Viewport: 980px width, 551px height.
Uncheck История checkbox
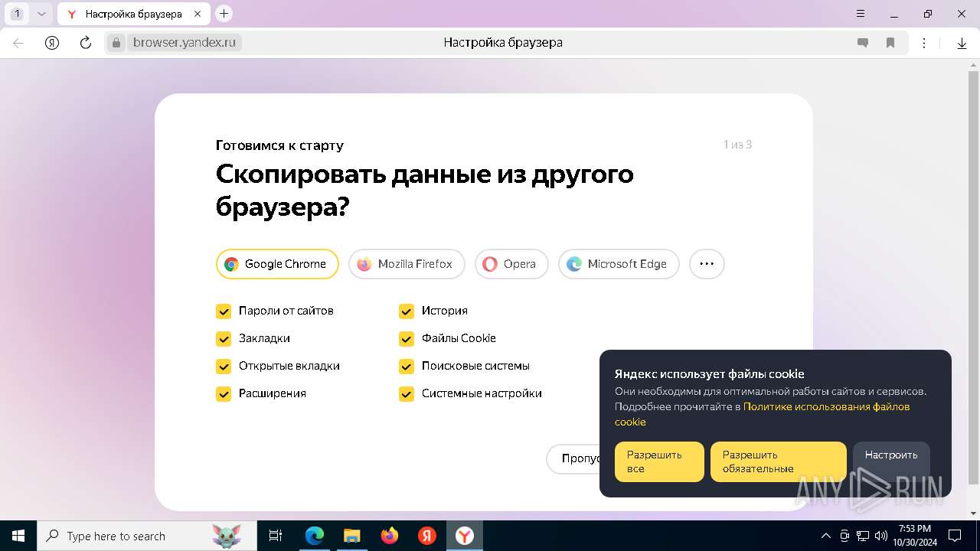407,311
